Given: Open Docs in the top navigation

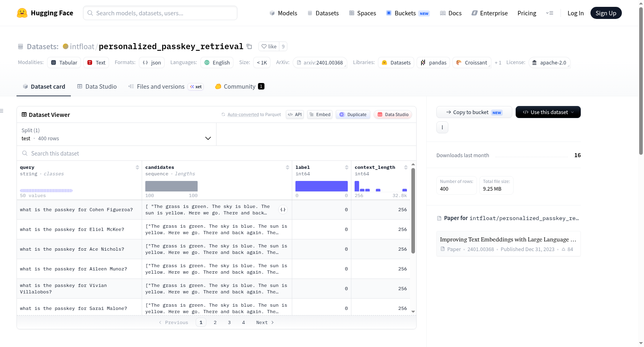Looking at the screenshot, I should [451, 13].
